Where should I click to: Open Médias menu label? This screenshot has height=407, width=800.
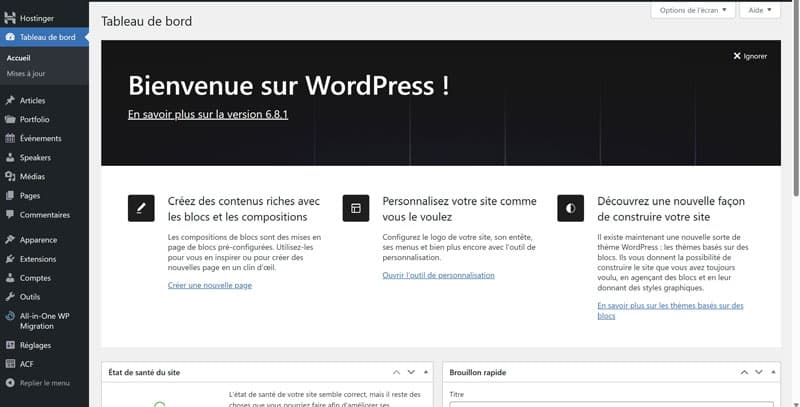pos(32,176)
